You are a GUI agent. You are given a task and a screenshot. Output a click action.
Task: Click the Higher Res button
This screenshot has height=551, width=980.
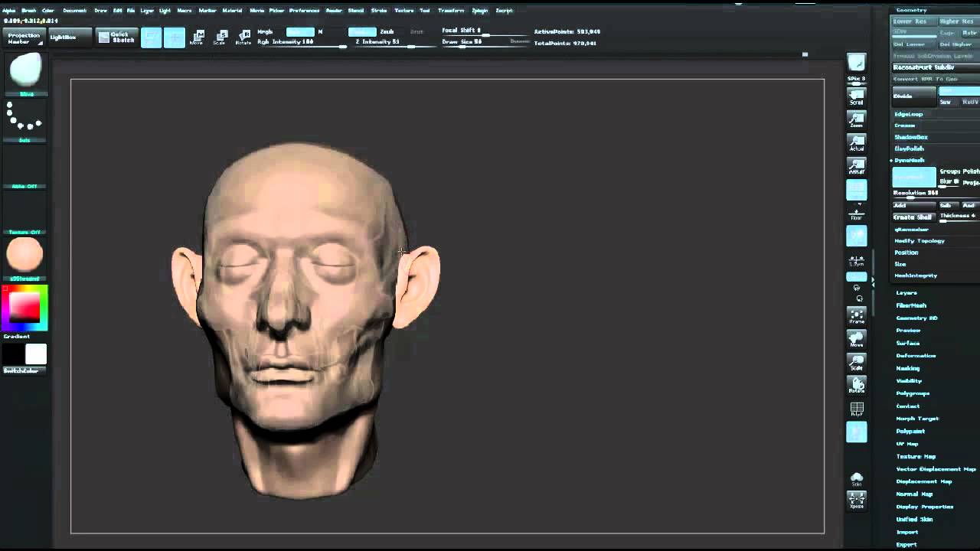(959, 21)
